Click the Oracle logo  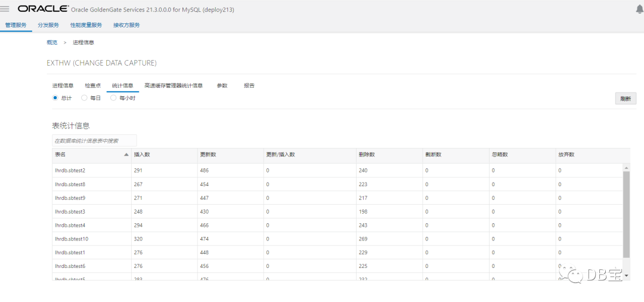coord(44,8)
